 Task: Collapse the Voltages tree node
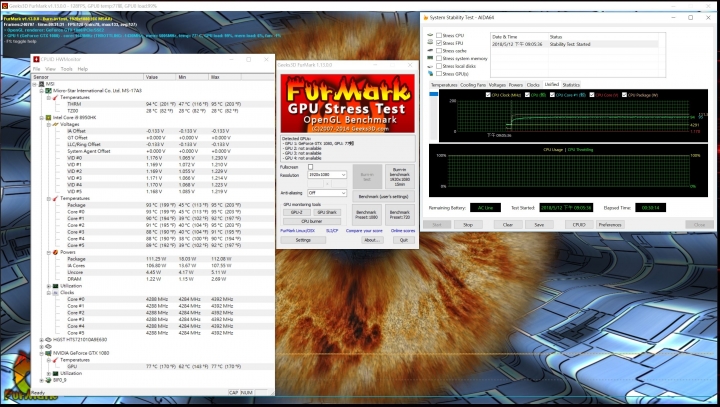coord(49,124)
